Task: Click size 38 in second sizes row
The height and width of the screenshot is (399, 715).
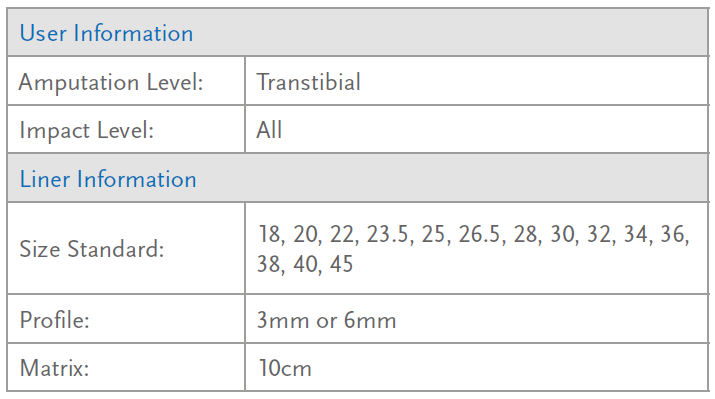Action: (x=269, y=264)
